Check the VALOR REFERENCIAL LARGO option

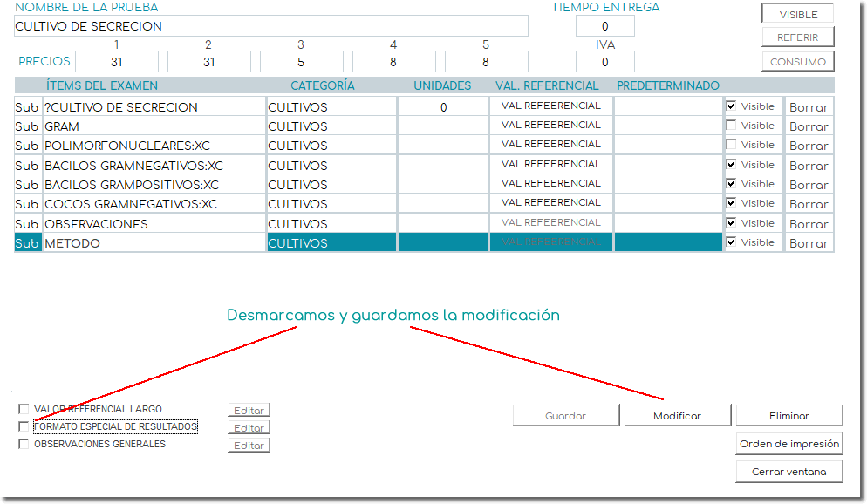pos(24,409)
